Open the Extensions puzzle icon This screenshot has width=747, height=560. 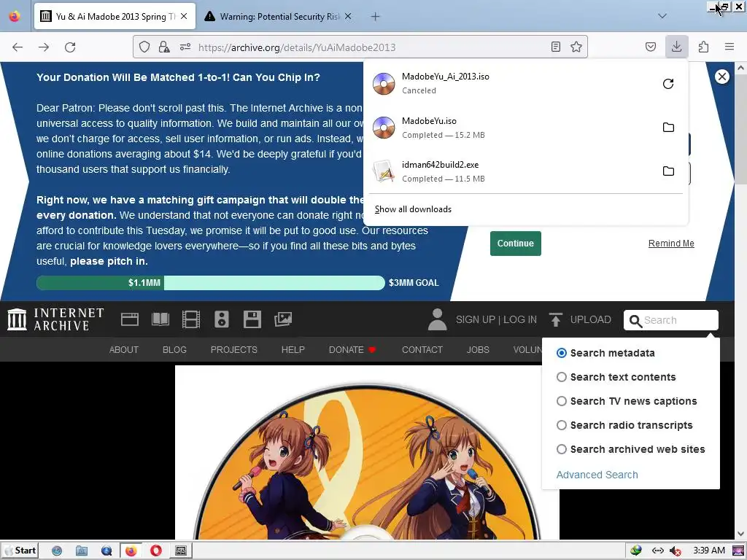pos(703,47)
